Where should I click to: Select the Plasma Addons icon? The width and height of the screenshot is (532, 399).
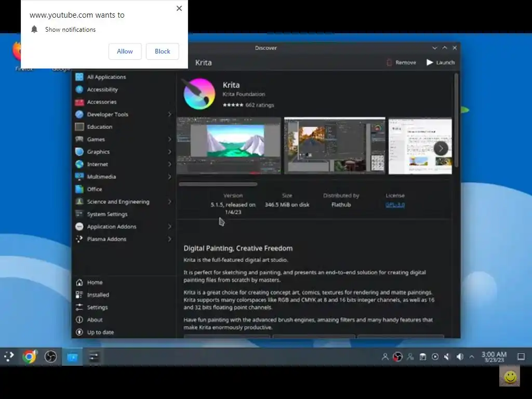click(79, 239)
